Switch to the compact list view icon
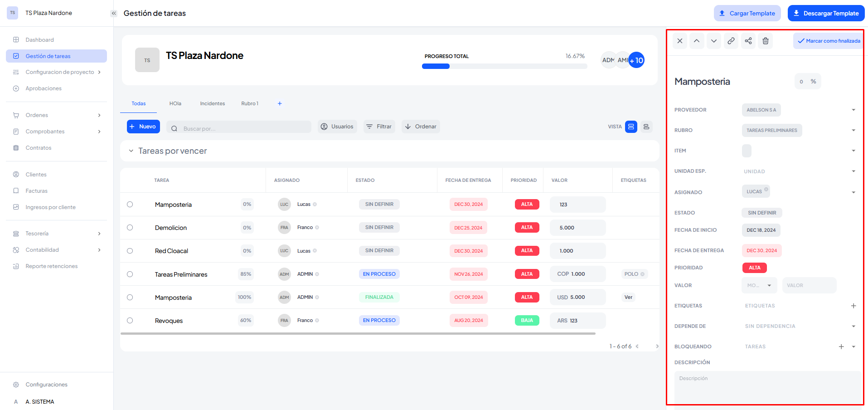Screen dimensions: 868x410 click(x=646, y=127)
